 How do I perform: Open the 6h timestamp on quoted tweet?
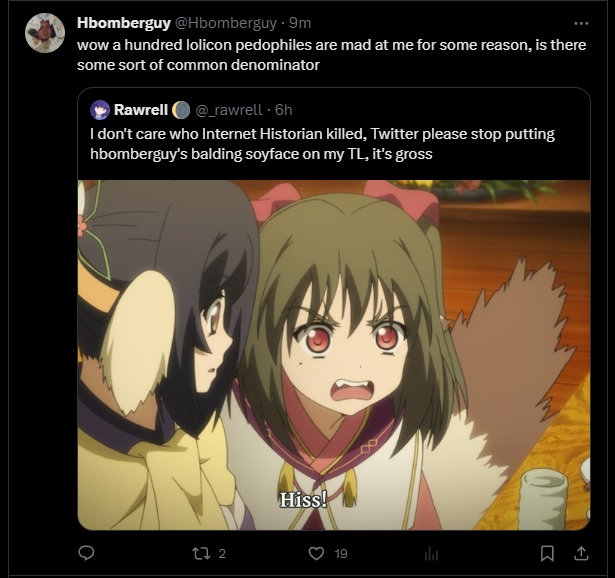tap(284, 110)
